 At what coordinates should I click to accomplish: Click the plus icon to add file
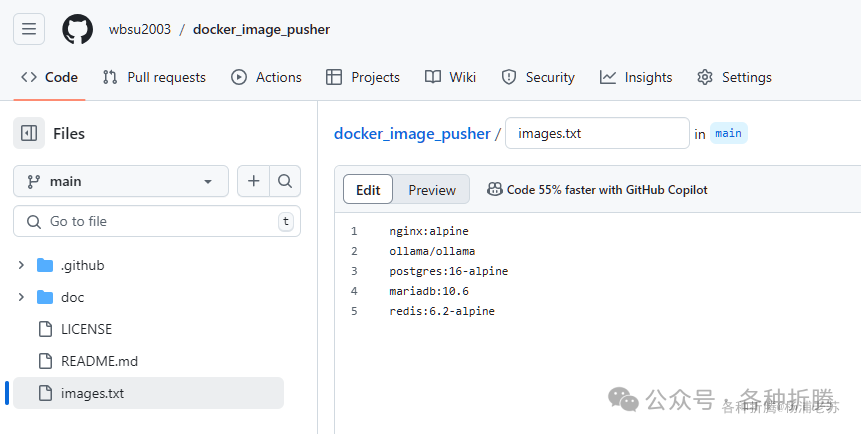tap(253, 181)
